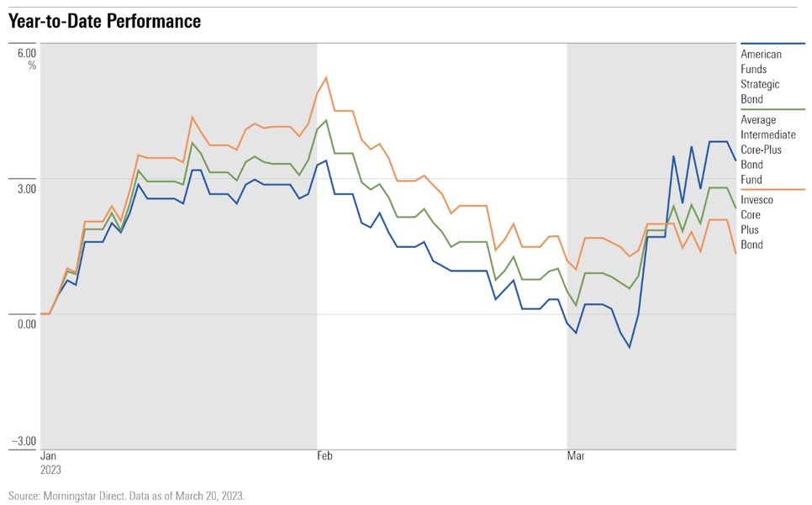Click the orange Invesco legend line
Image resolution: width=812 pixels, height=505 pixels.
pyautogui.click(x=772, y=190)
